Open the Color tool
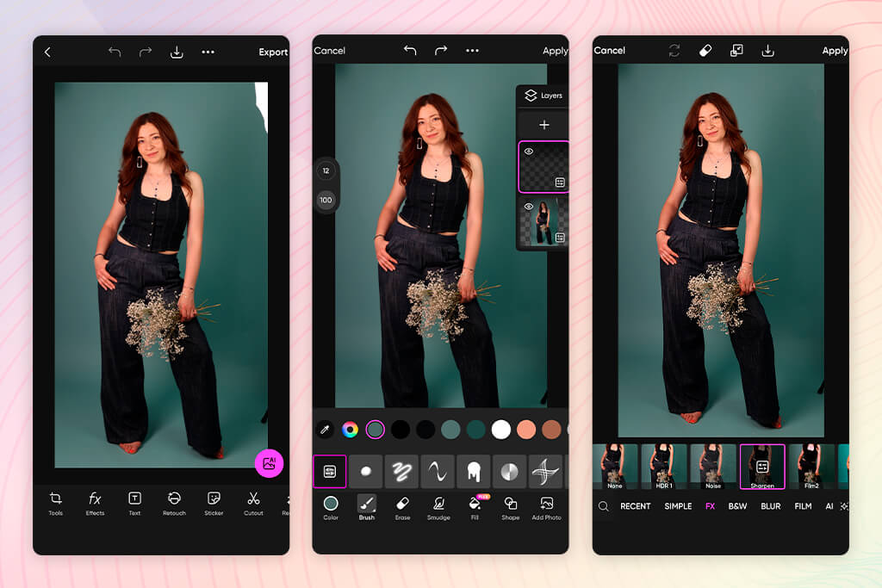This screenshot has height=588, width=882. (331, 508)
